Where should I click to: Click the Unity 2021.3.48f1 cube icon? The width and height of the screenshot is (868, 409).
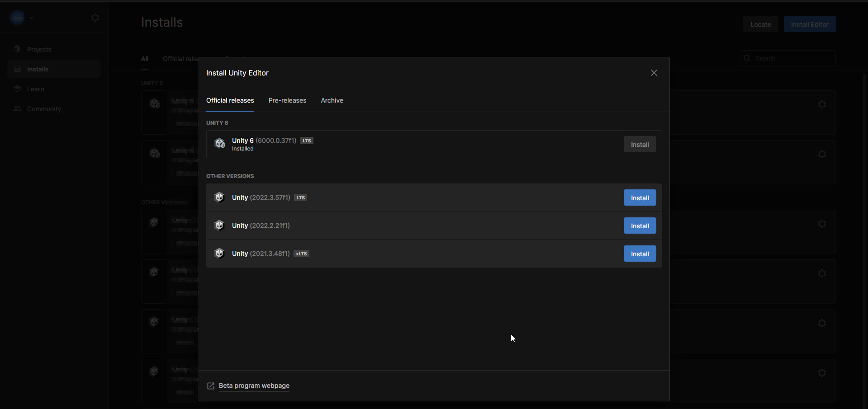[219, 254]
